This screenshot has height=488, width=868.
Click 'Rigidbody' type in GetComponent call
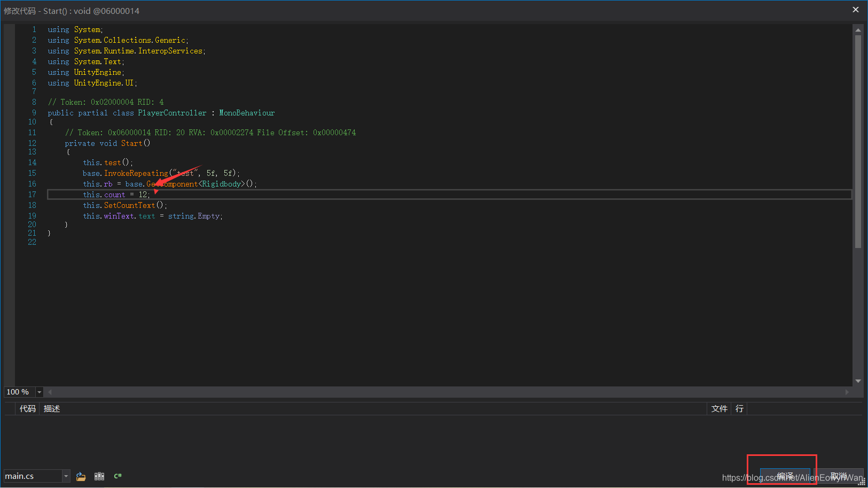[221, 184]
